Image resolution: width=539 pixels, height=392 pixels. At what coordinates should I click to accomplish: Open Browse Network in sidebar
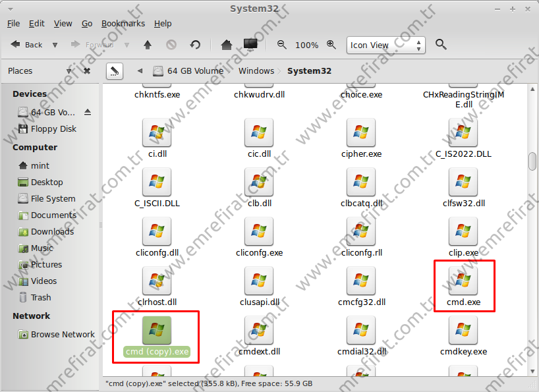pos(63,334)
